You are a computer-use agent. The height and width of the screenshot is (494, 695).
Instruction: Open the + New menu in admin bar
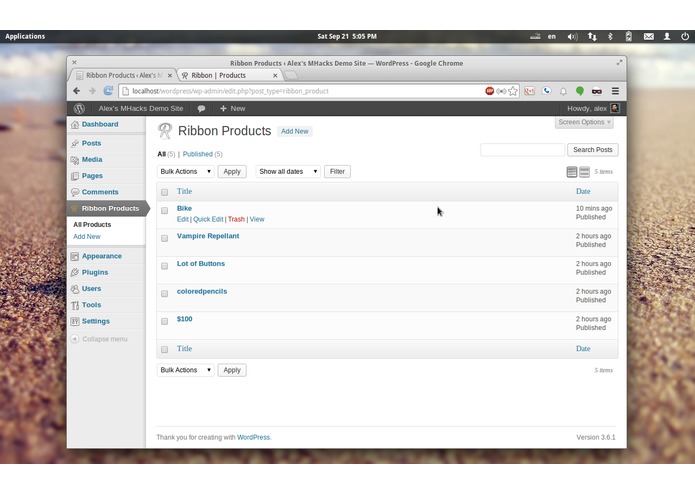pyautogui.click(x=232, y=109)
